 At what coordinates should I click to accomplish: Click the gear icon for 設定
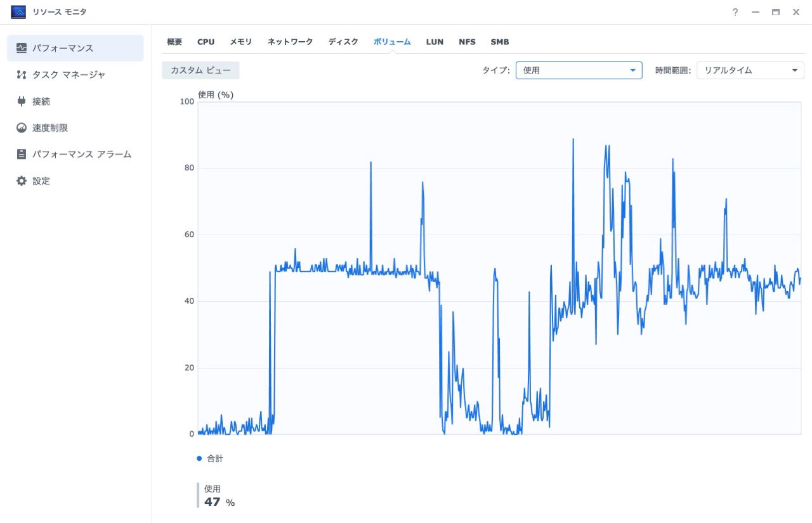coord(22,181)
